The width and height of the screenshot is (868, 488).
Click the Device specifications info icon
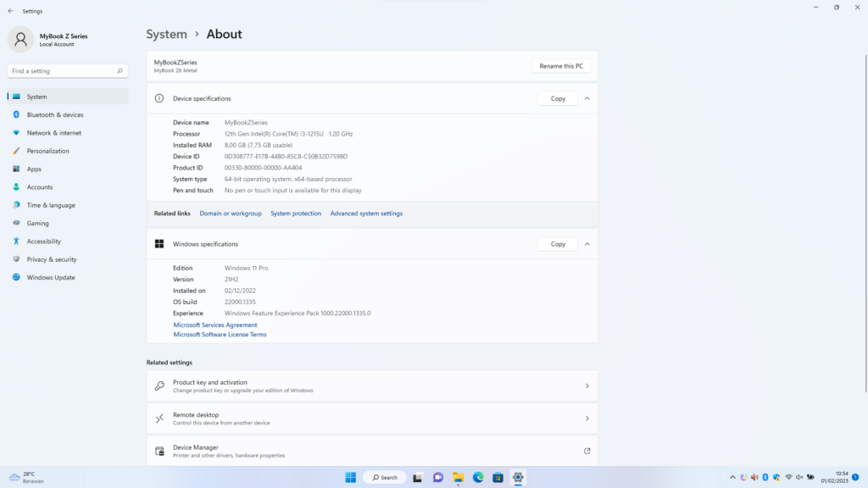pyautogui.click(x=159, y=98)
